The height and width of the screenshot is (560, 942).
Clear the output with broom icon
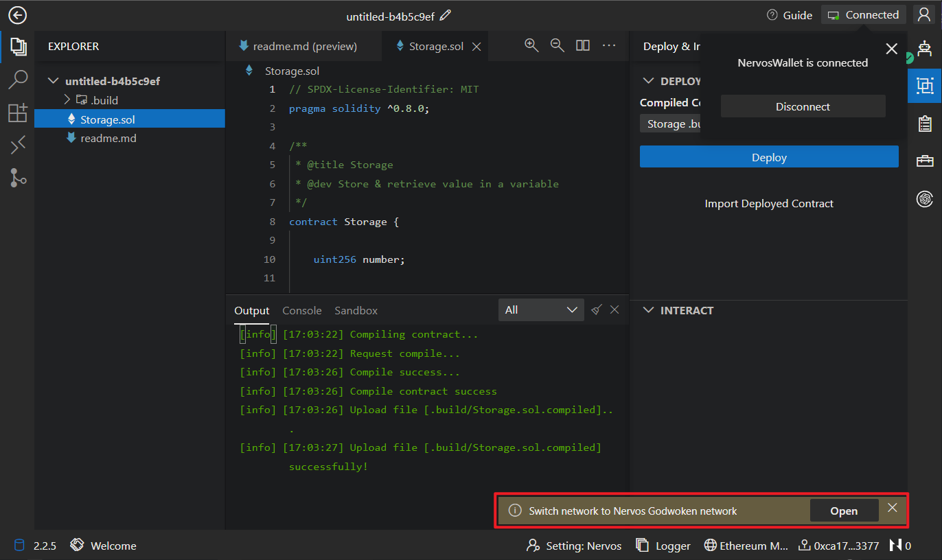(597, 310)
